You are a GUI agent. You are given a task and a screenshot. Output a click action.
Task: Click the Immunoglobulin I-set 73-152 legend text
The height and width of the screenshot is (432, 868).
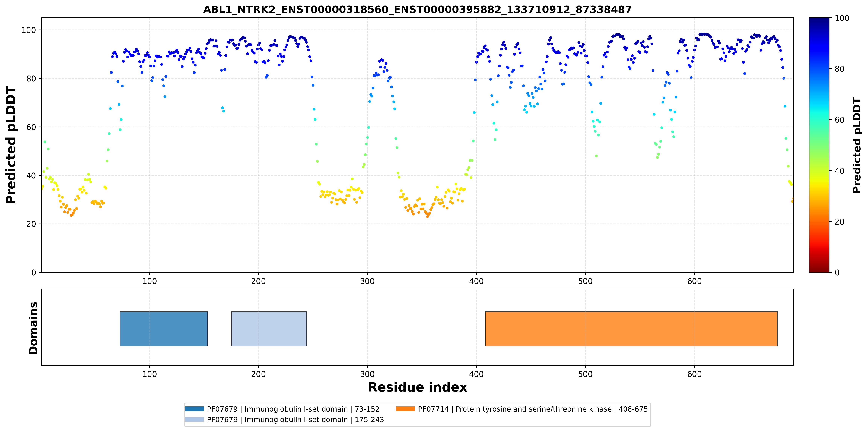pos(293,409)
